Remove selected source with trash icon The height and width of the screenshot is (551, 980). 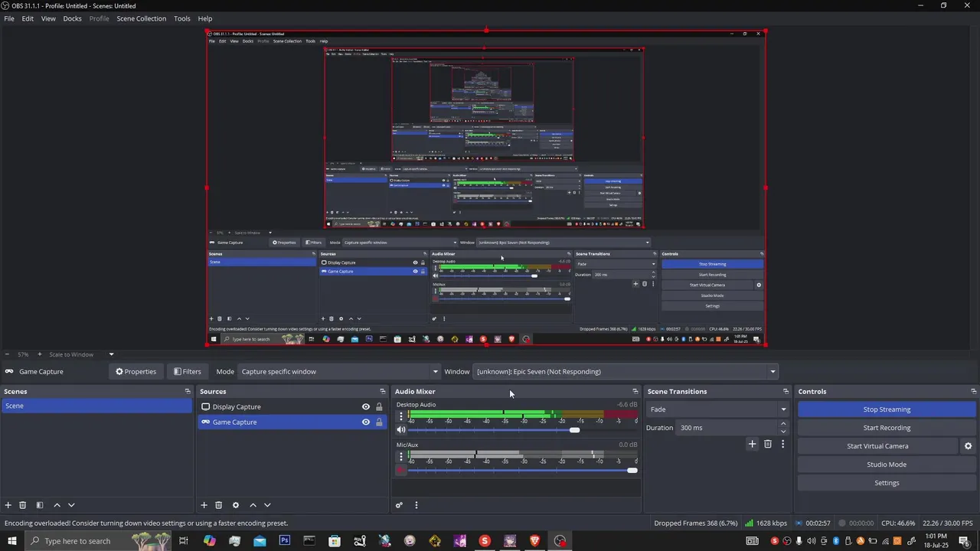point(218,505)
